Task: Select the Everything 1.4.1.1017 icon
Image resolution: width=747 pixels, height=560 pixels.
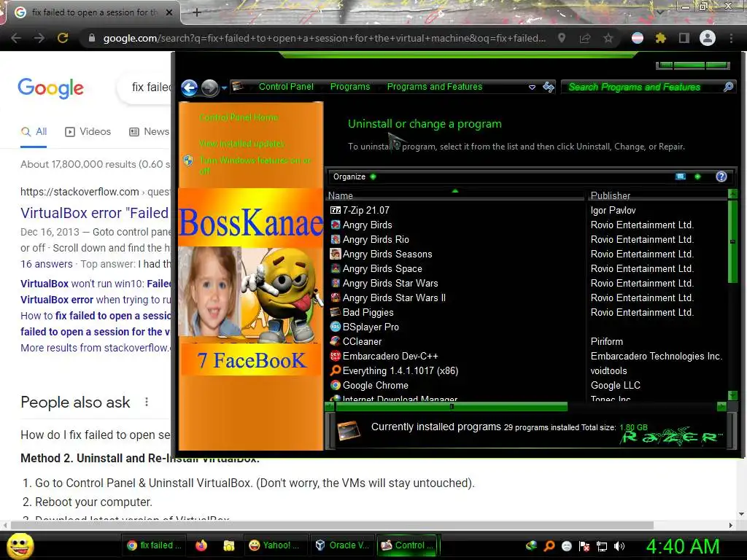Action: (x=336, y=370)
